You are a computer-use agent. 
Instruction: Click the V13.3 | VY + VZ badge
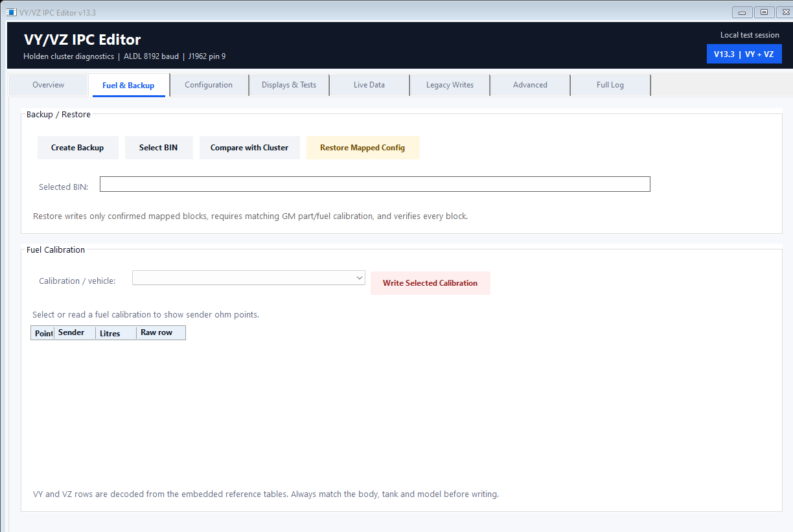(x=744, y=54)
